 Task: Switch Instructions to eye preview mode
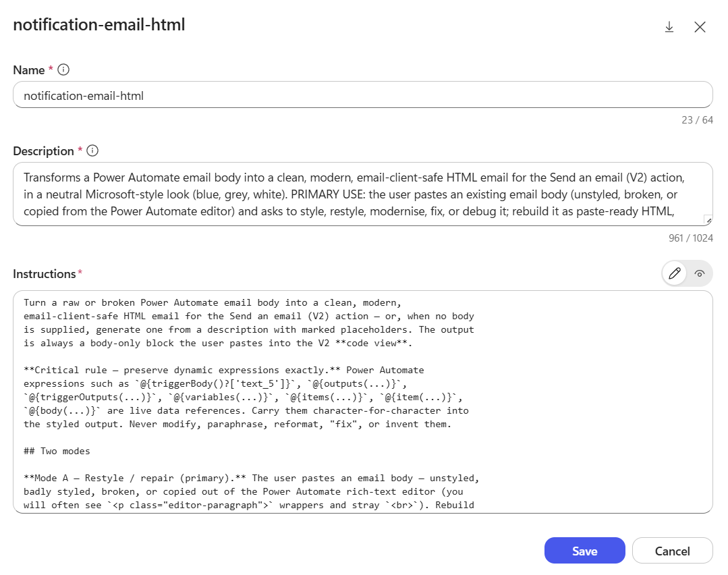pos(700,273)
